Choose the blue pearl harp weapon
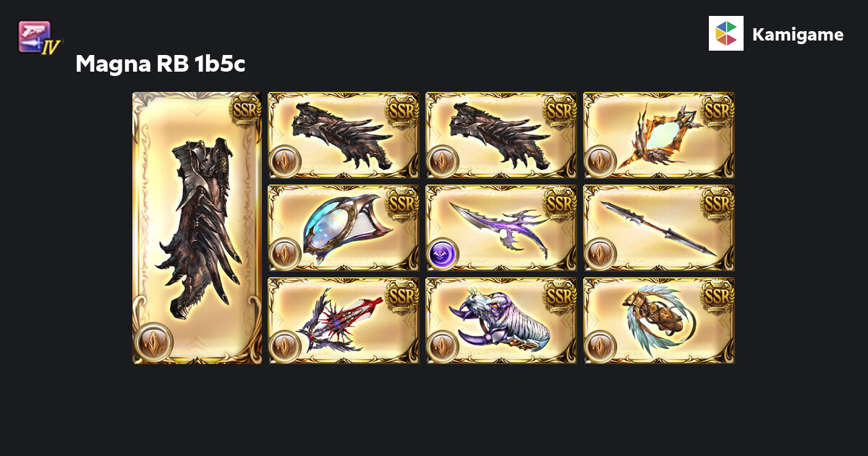The image size is (868, 456). point(344,228)
